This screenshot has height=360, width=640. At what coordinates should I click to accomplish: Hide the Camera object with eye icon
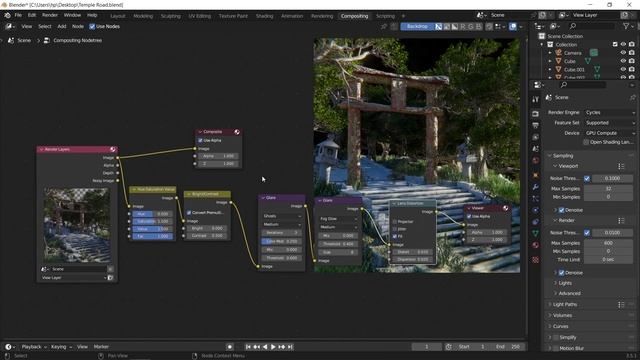pyautogui.click(x=623, y=53)
